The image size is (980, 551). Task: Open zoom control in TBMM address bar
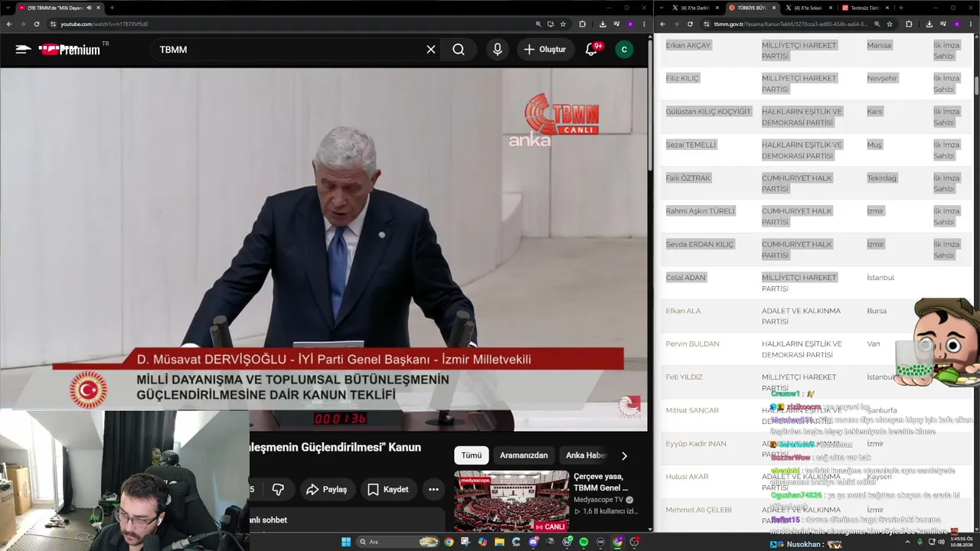point(877,24)
